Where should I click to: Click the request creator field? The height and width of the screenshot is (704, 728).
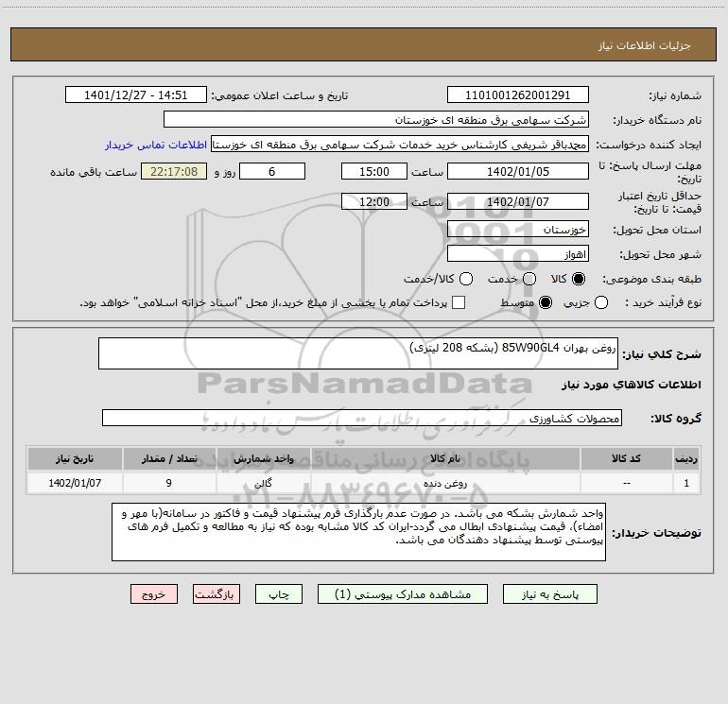click(400, 145)
